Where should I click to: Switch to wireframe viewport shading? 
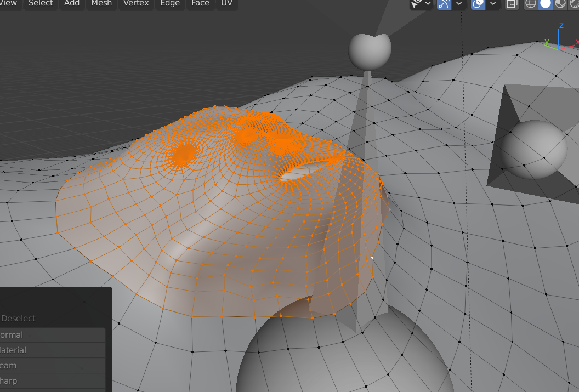point(531,4)
